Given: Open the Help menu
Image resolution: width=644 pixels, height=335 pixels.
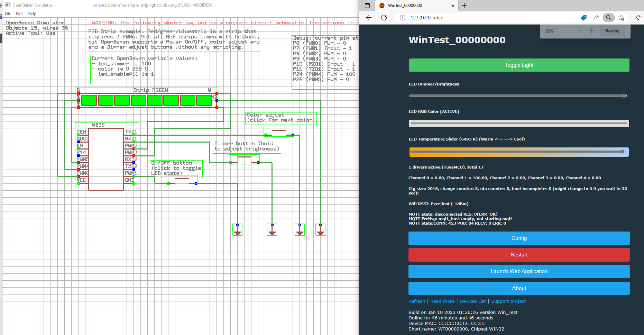Looking at the screenshot, I should point(32,14).
